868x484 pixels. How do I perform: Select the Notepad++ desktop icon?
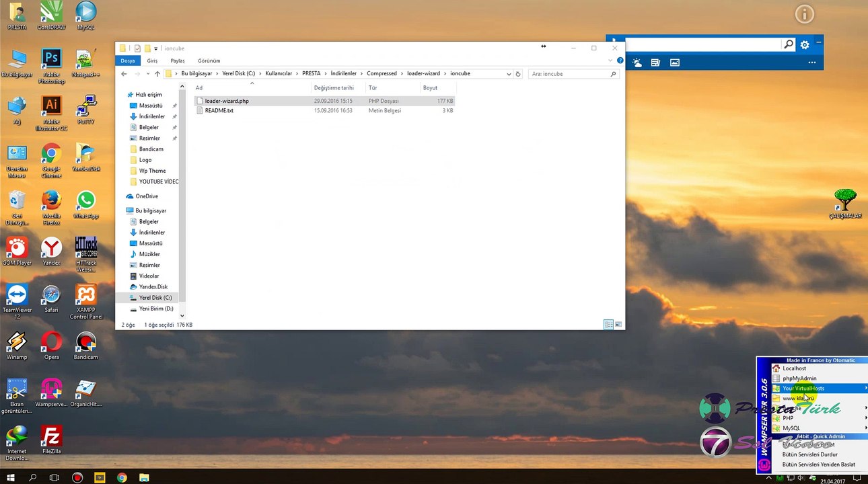tap(85, 64)
